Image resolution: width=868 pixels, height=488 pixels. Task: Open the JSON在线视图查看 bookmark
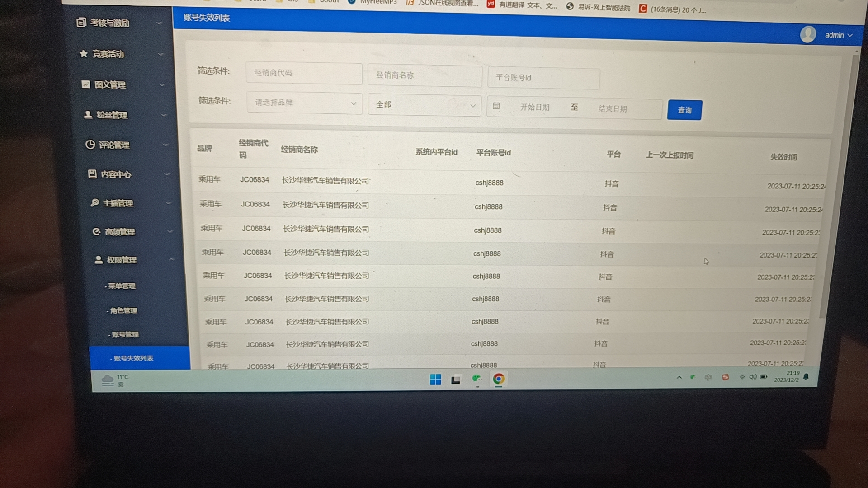tap(443, 3)
